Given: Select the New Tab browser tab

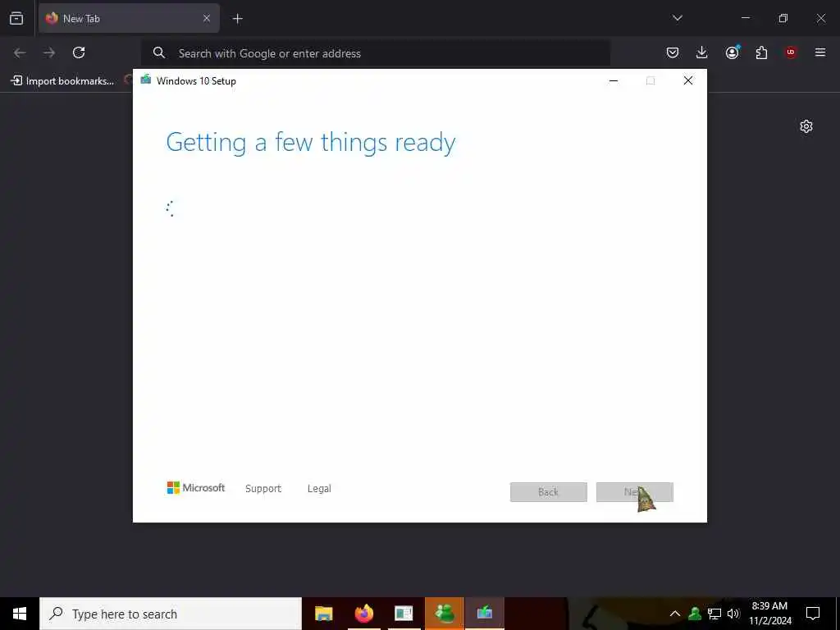Looking at the screenshot, I should (x=129, y=18).
